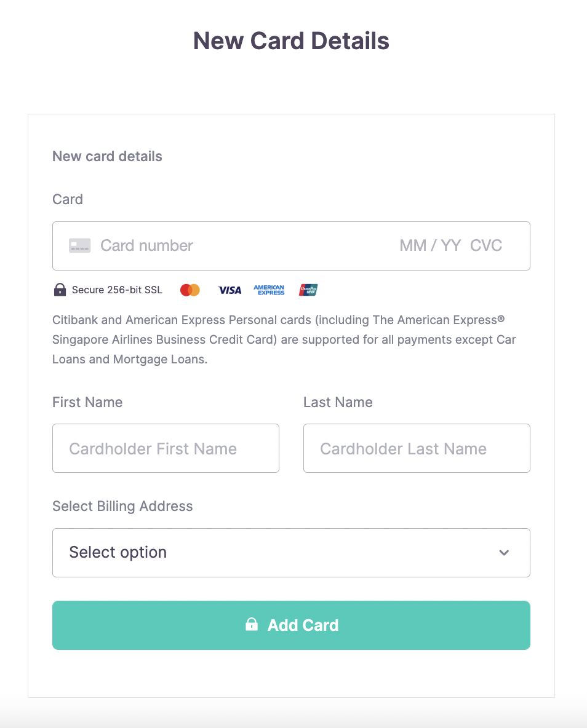Click the lock icon inside Add Card
587x728 pixels.
pyautogui.click(x=252, y=625)
